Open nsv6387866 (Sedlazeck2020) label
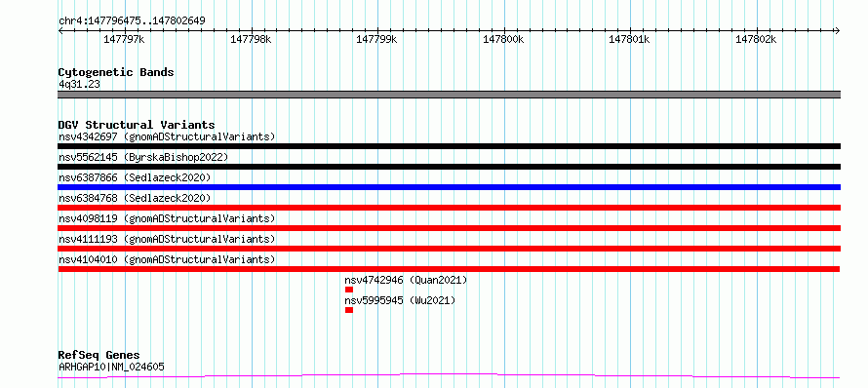This screenshot has height=388, width=868. point(135,177)
